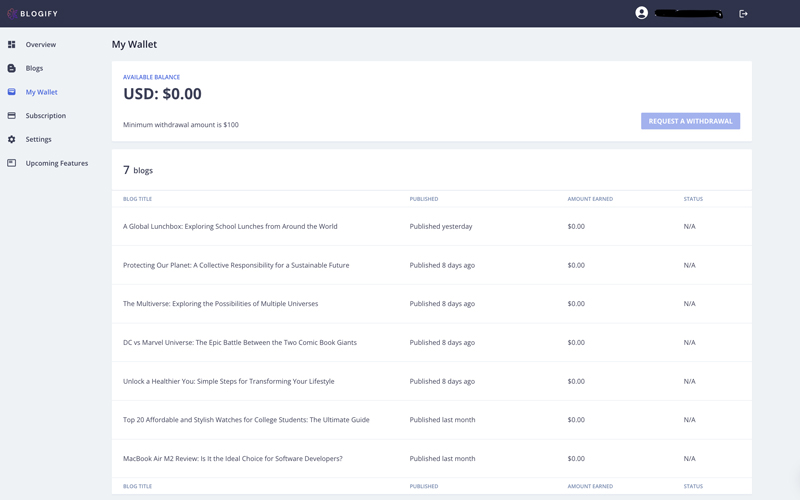Click the bottom Amount Earned footer header
The width and height of the screenshot is (800, 500).
pyautogui.click(x=590, y=486)
